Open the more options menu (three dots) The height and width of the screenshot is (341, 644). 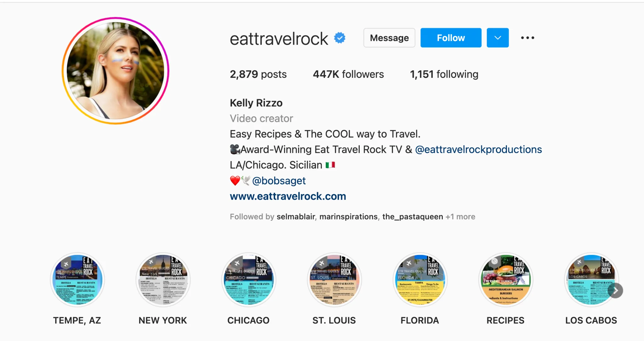pyautogui.click(x=528, y=38)
